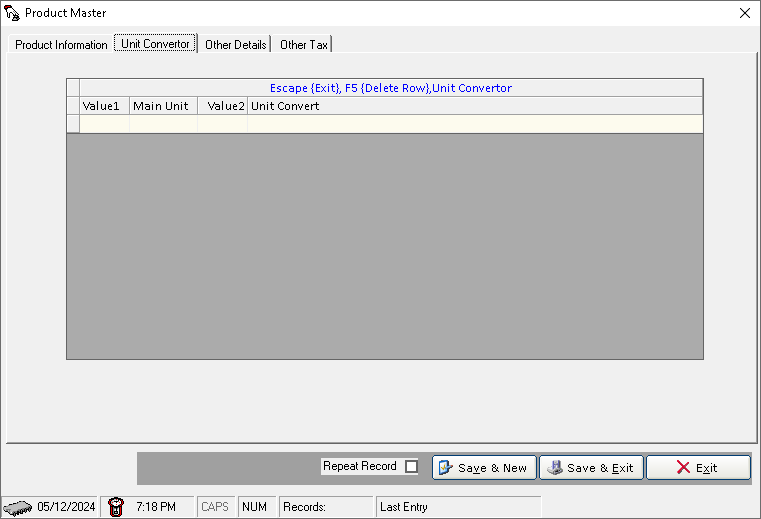
Task: Switch to the Other Details tab
Action: point(235,45)
